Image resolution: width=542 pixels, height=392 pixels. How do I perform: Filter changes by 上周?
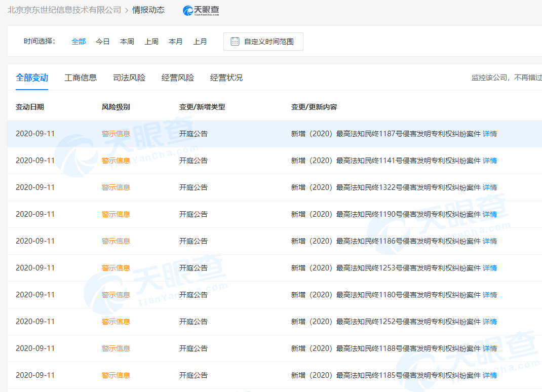click(x=151, y=42)
